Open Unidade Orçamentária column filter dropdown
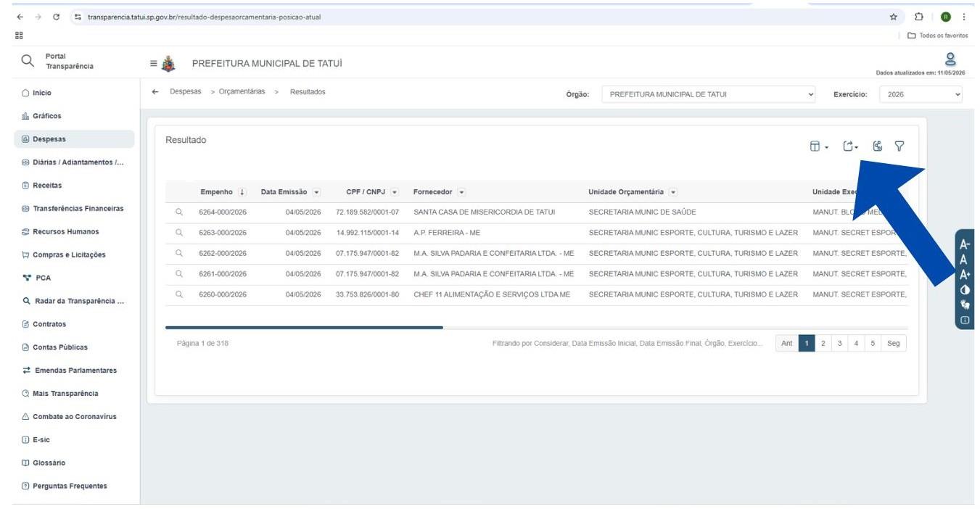 click(673, 192)
